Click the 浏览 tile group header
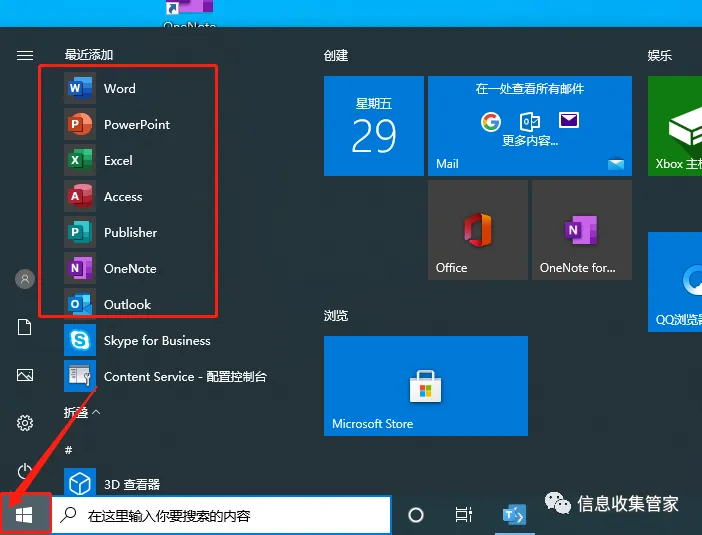This screenshot has height=535, width=702. click(x=336, y=316)
